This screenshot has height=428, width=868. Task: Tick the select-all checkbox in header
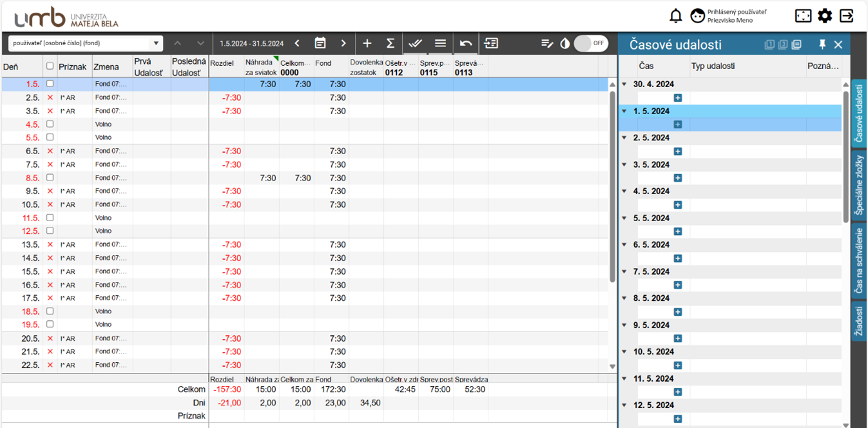pos(50,66)
